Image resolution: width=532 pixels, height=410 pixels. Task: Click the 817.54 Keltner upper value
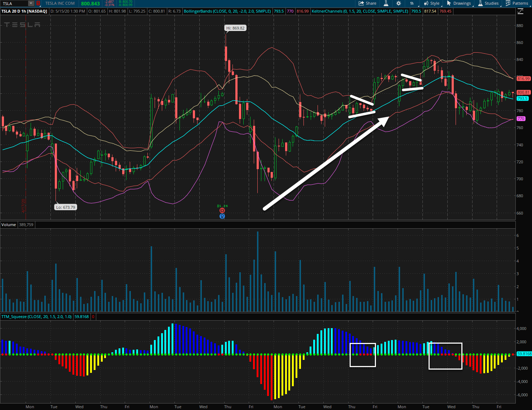tap(430, 11)
